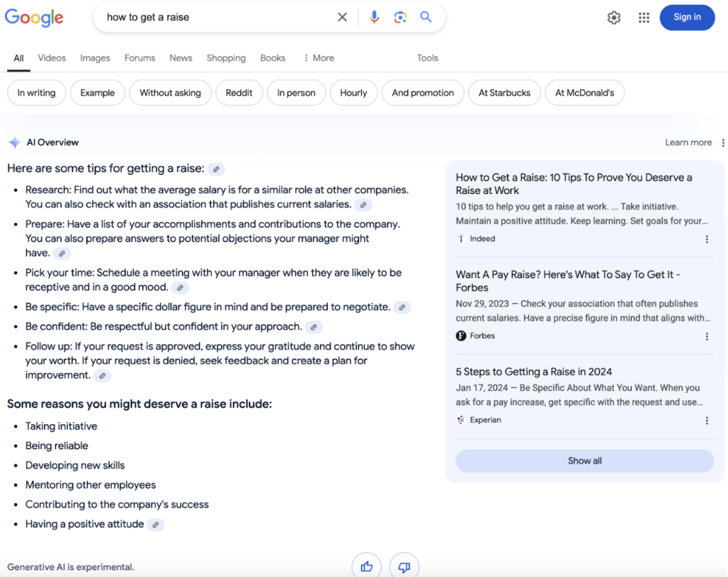Viewport: 728px width, 577px height.
Task: Click link icon after Prepare bullet
Action: pos(62,254)
